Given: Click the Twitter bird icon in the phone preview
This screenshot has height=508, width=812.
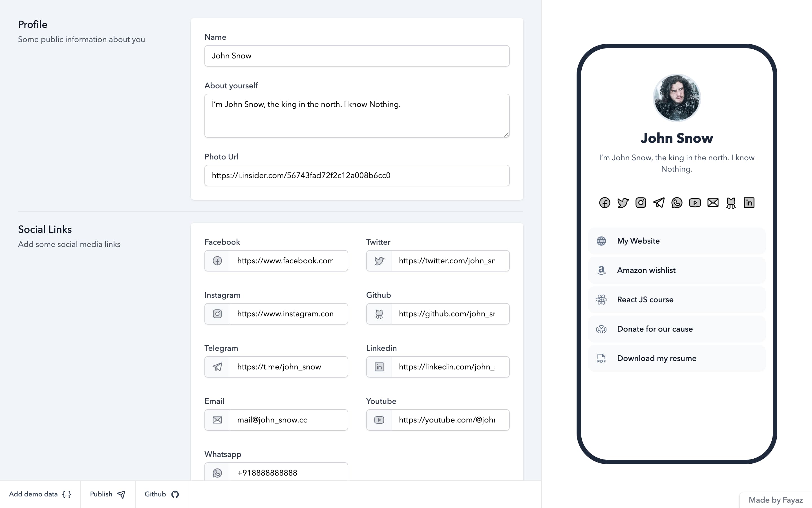Looking at the screenshot, I should [x=623, y=203].
